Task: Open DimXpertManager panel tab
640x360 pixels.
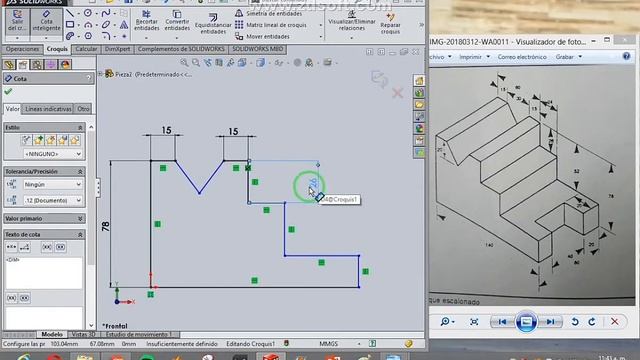Action: pos(51,64)
